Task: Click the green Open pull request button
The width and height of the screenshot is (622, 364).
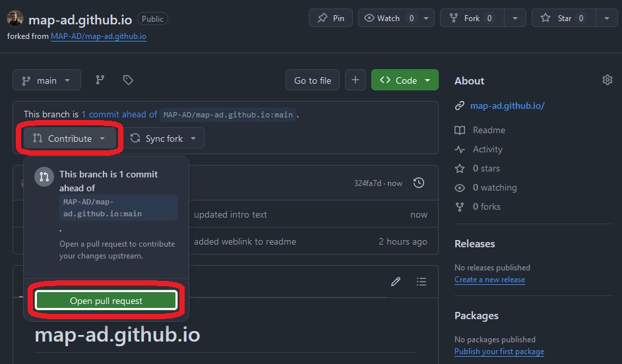Action: tap(106, 301)
